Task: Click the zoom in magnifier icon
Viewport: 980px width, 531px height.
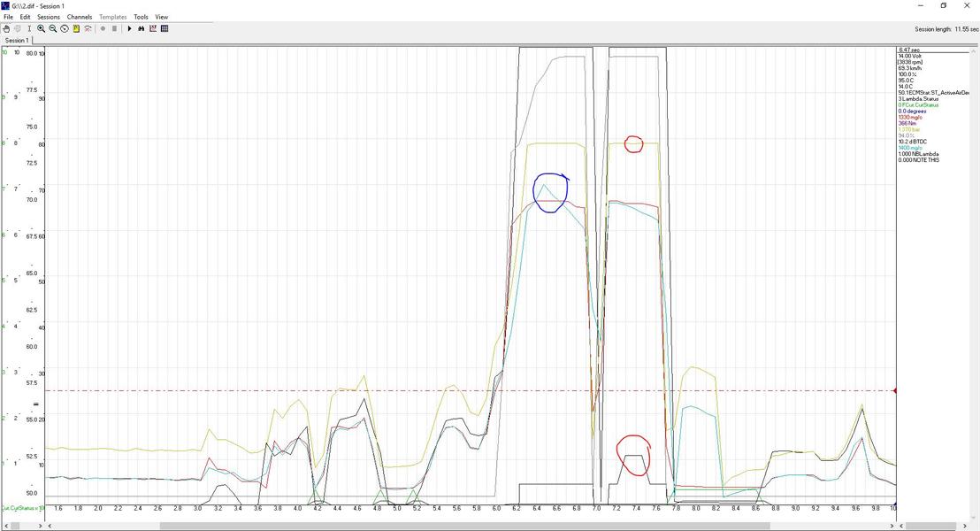Action: [42, 29]
